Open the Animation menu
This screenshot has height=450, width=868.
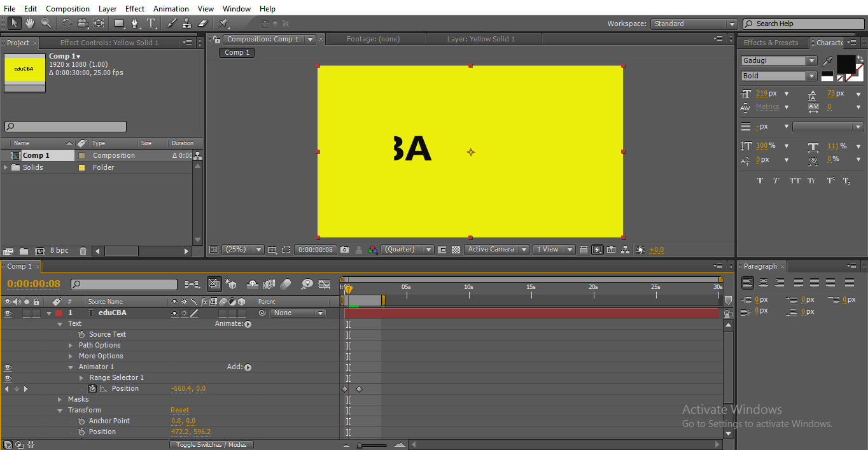click(x=171, y=9)
